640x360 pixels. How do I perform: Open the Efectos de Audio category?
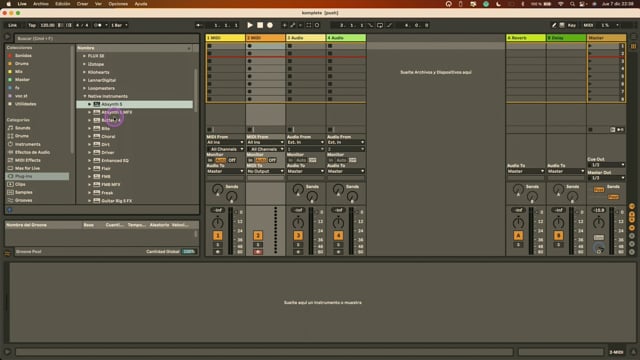pyautogui.click(x=32, y=152)
